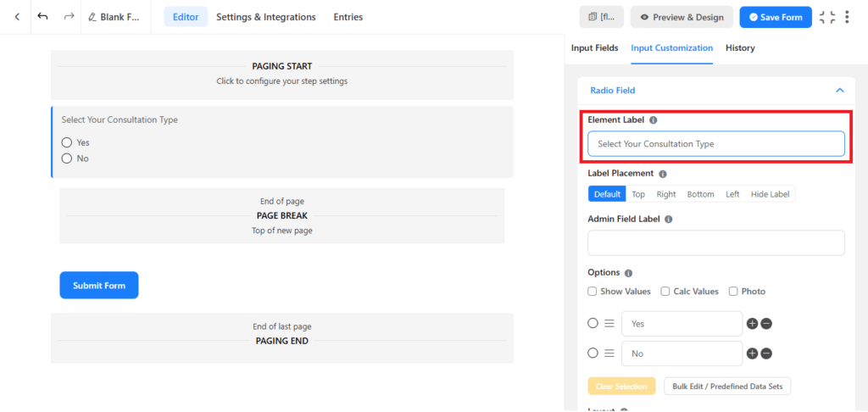Open Preview & Design

pos(682,17)
